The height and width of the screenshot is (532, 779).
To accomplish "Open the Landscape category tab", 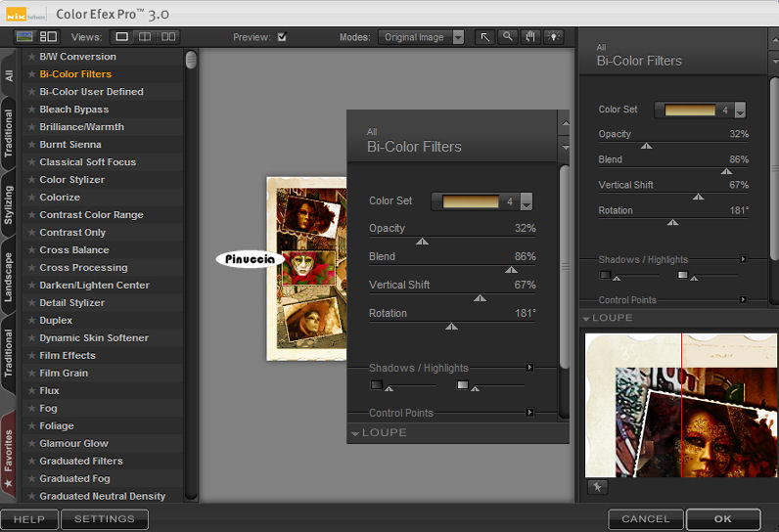I will [x=9, y=277].
